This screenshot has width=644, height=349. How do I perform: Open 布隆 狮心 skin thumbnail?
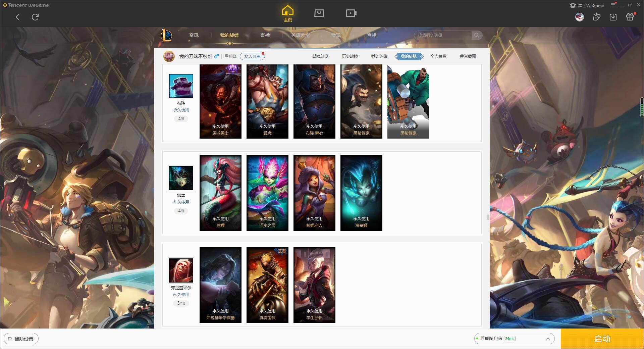click(x=314, y=101)
